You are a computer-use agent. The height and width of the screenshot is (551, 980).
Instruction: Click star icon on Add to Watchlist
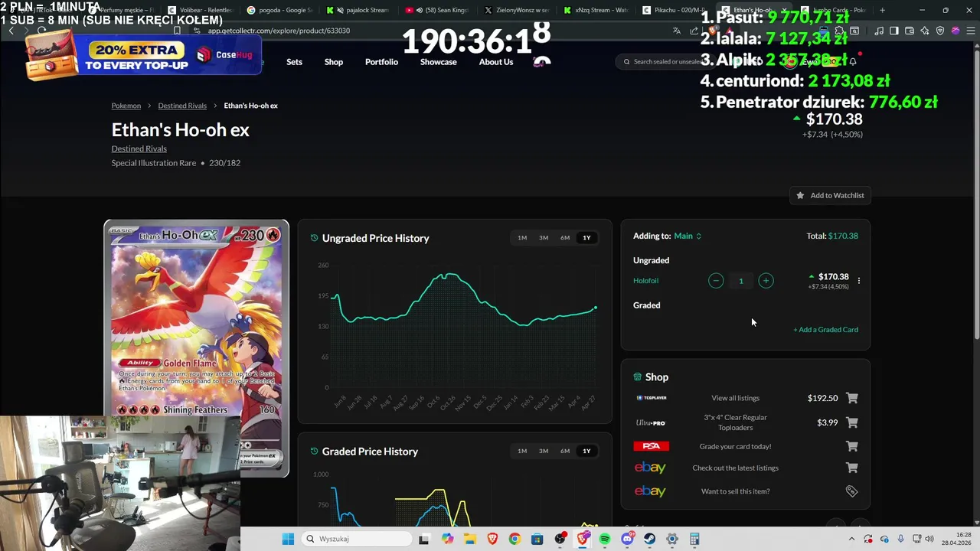pyautogui.click(x=800, y=195)
